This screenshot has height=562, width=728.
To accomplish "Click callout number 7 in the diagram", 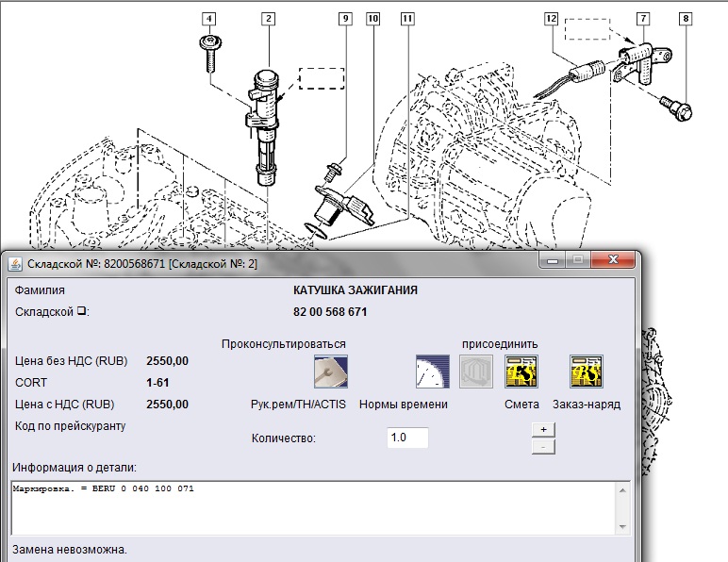I will point(643,18).
